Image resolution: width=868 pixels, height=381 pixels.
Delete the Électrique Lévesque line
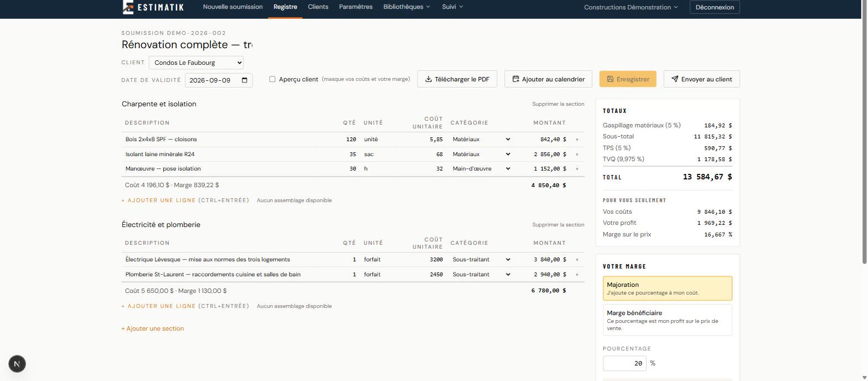click(577, 260)
